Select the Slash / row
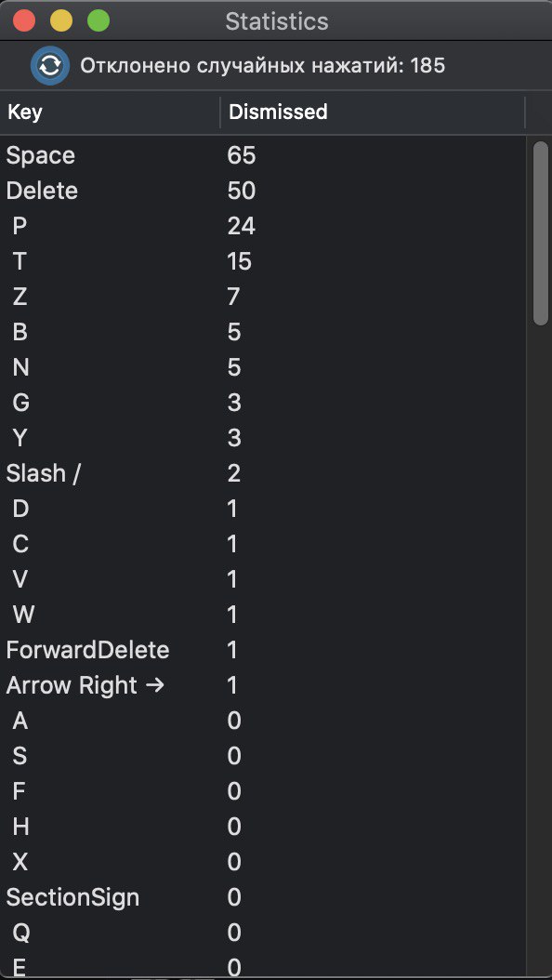 263,473
